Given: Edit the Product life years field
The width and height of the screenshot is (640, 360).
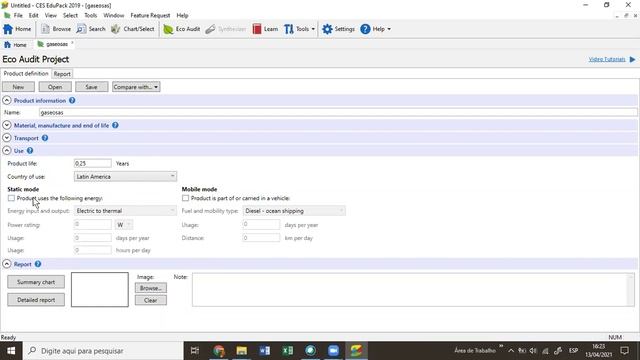Looking at the screenshot, I should coord(93,163).
